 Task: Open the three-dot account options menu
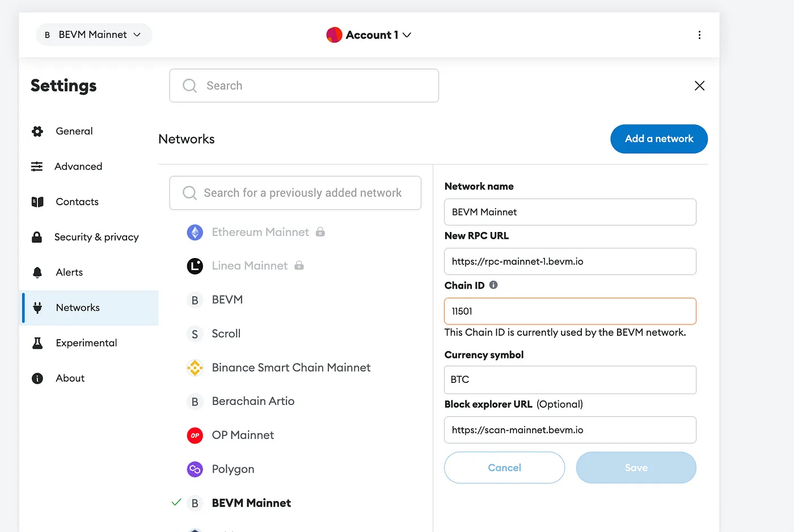699,35
